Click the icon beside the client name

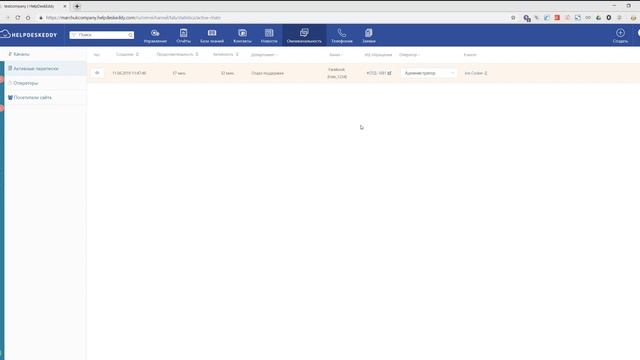coord(485,73)
